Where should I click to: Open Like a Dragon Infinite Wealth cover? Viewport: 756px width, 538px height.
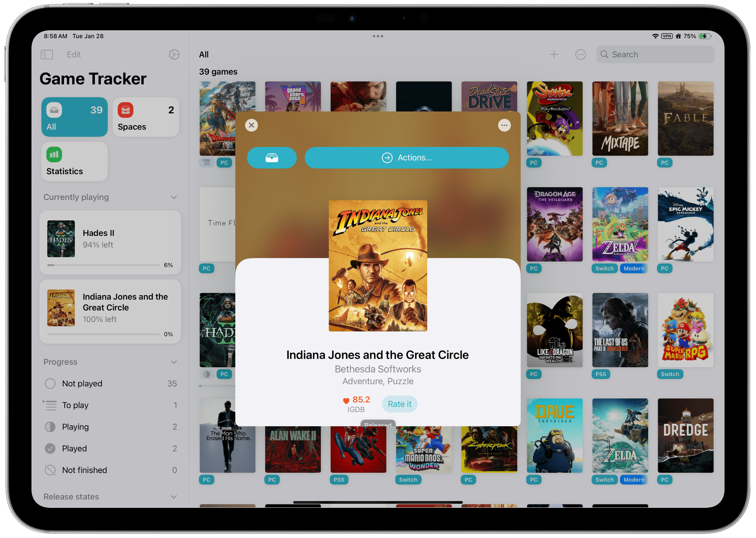pos(554,330)
